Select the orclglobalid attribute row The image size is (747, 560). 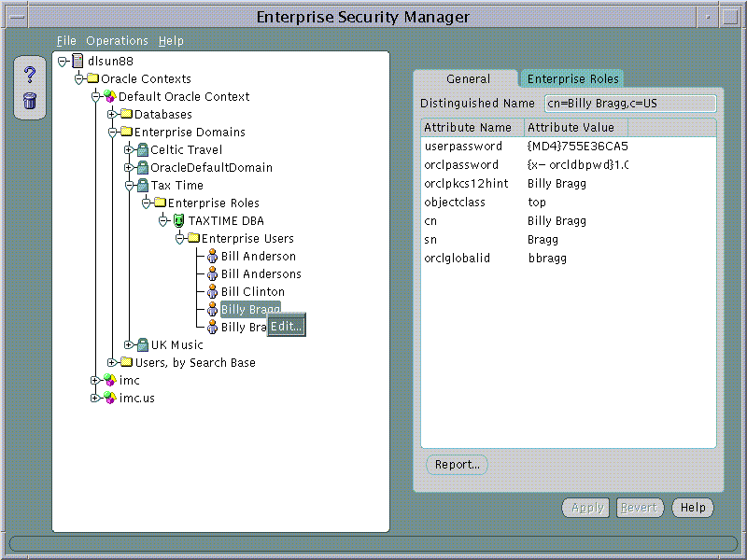click(x=569, y=259)
